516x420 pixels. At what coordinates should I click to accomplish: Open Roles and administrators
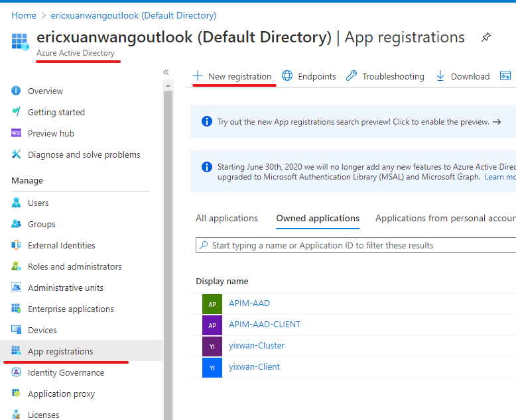point(75,266)
